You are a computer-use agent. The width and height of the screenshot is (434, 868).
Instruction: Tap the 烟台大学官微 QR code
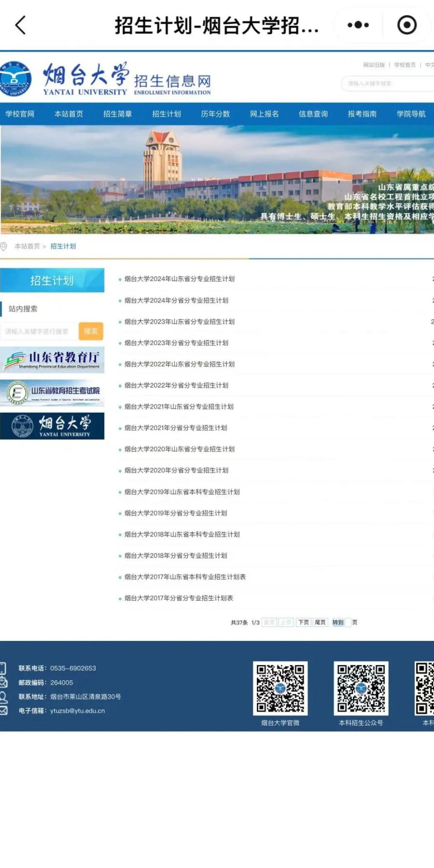click(280, 688)
